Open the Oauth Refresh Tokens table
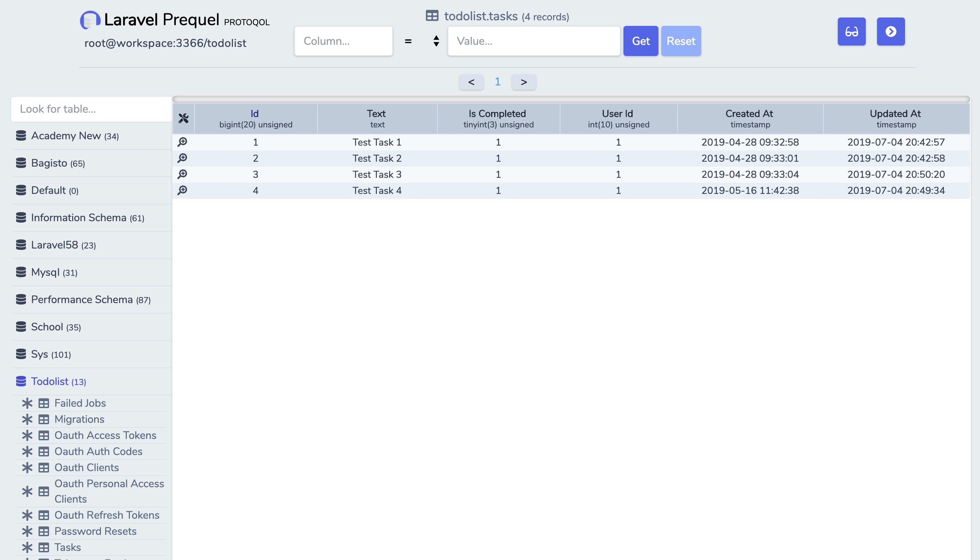Screen dimensions: 980x560 coord(107,516)
